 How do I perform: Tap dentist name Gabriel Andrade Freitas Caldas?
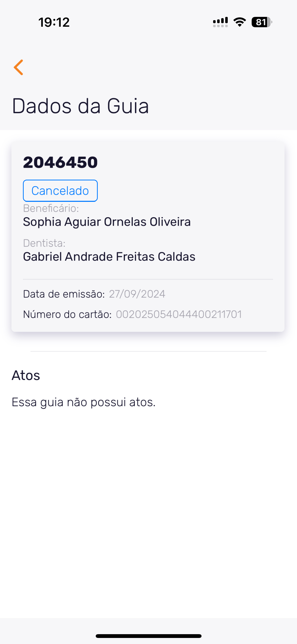109,257
